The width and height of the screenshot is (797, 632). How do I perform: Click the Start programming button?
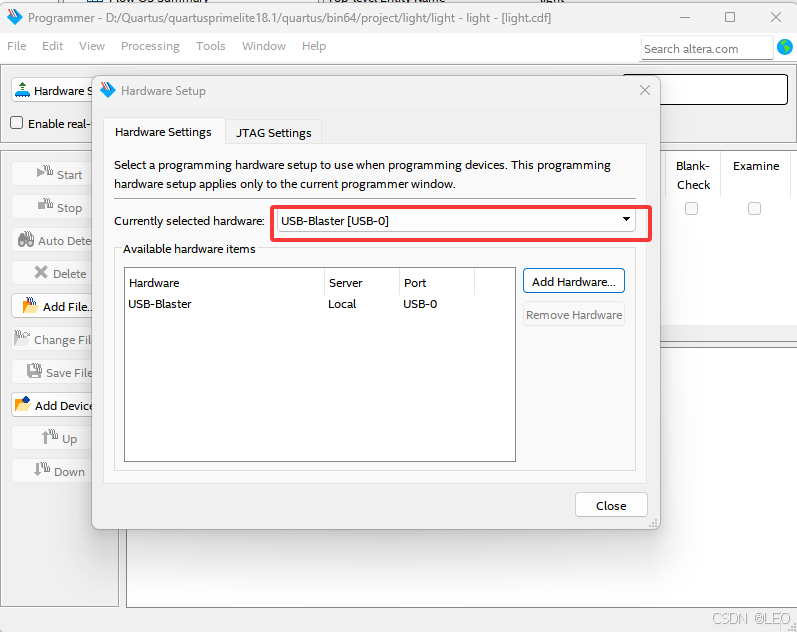[52, 174]
